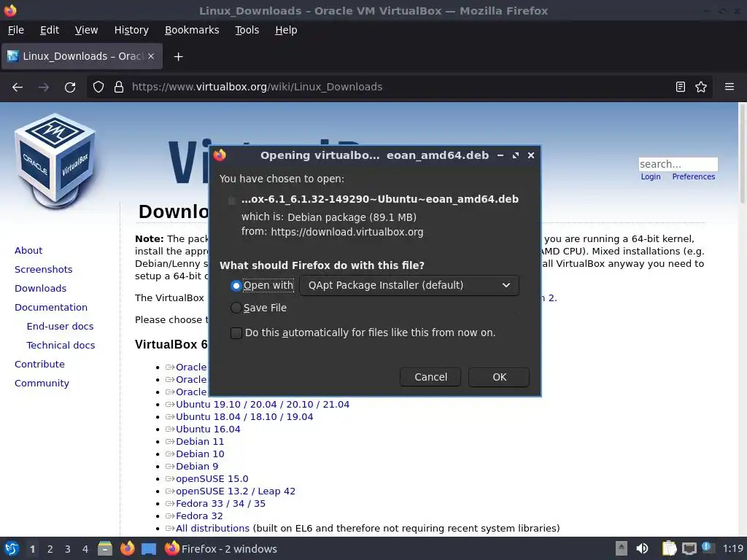
Task: Open the About sidebar link
Action: [x=28, y=251]
